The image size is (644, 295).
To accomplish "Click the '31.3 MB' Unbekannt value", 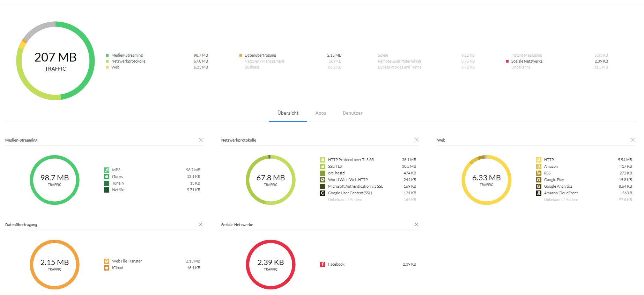I will point(601,67).
